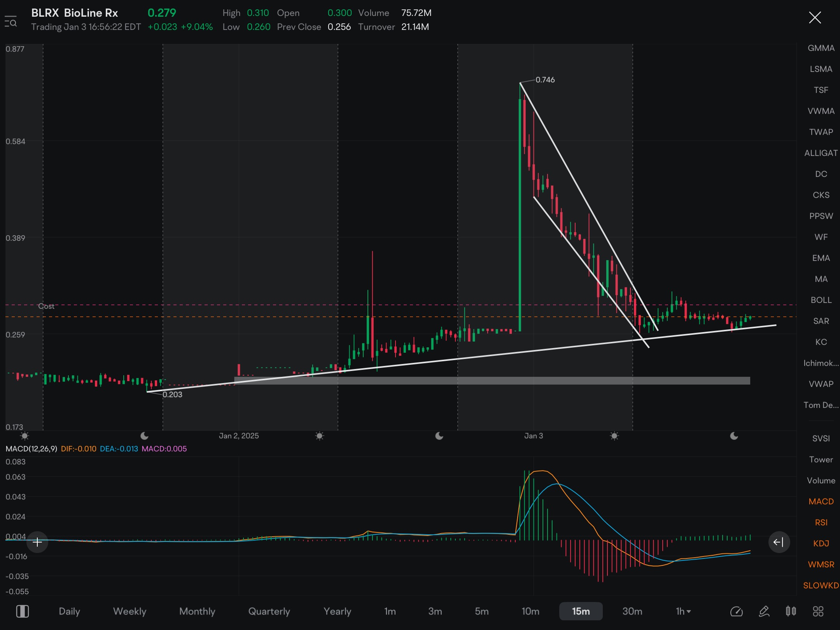Screen dimensions: 840x630
Task: Enable the KC indicator
Action: pyautogui.click(x=821, y=342)
